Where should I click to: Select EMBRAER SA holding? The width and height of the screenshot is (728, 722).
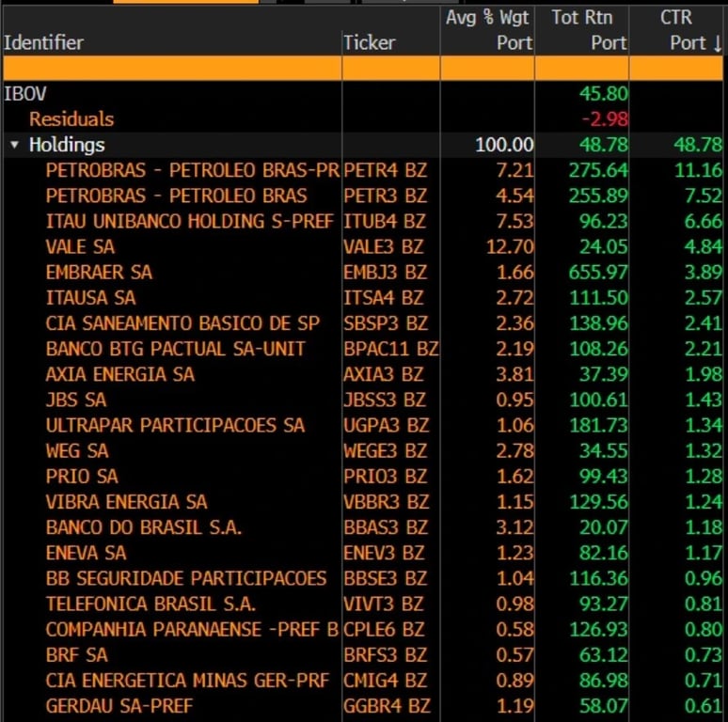(x=99, y=273)
